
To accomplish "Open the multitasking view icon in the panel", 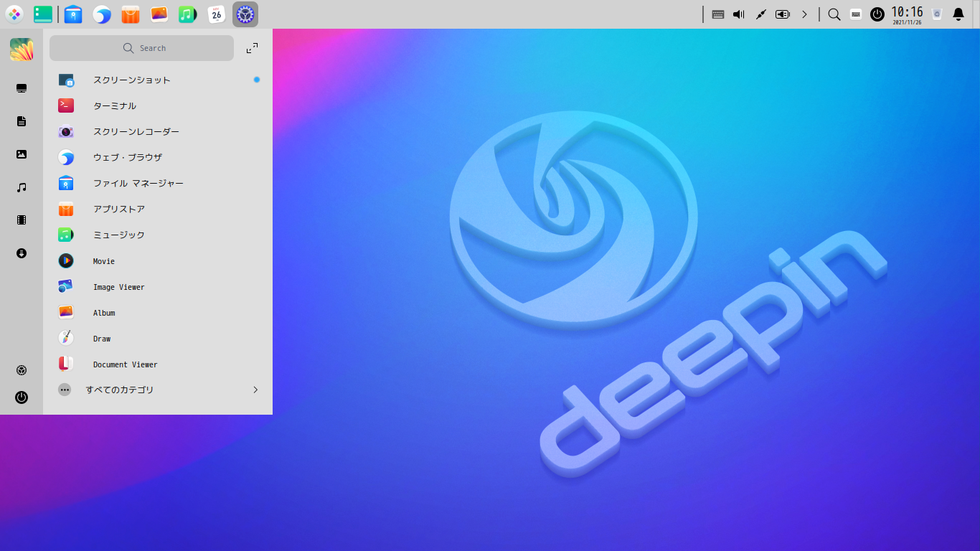I will click(43, 14).
